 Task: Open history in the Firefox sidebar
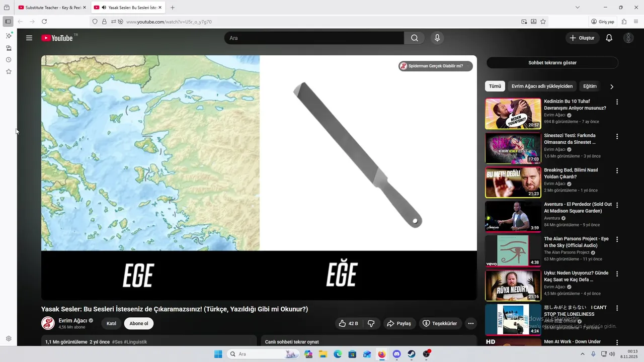tap(9, 60)
